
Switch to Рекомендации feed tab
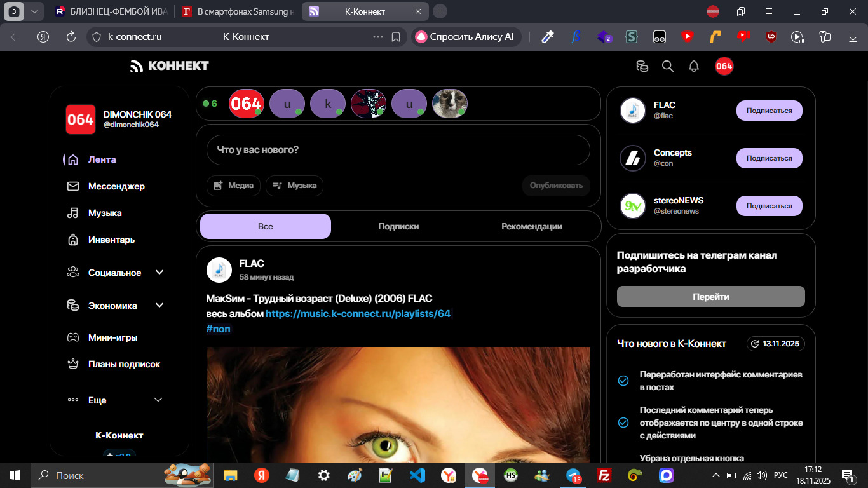(531, 226)
